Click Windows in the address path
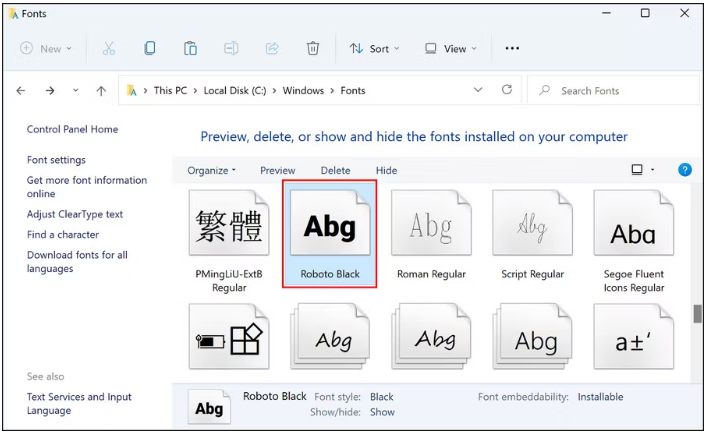 (x=303, y=90)
